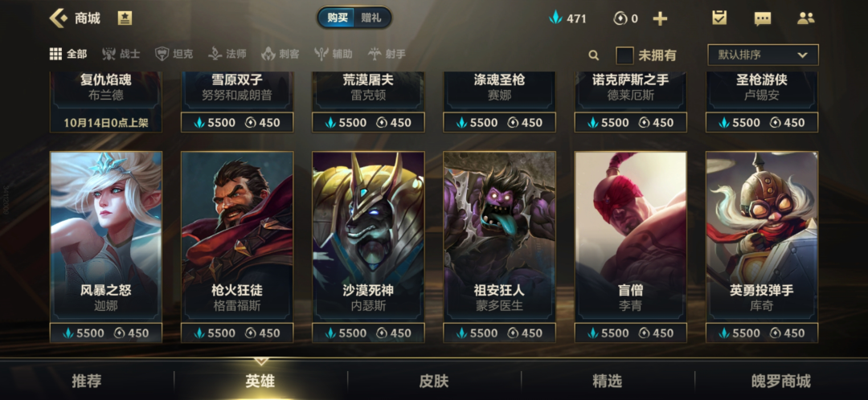The height and width of the screenshot is (400, 868).
Task: Check the 未拥有 checkbox
Action: [x=625, y=55]
